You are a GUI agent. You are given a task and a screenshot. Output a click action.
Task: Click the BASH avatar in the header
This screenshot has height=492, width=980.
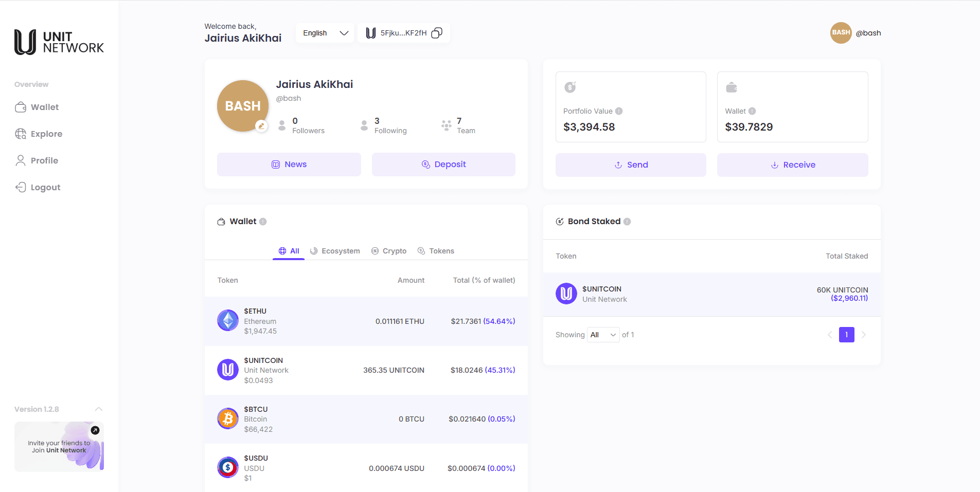click(841, 33)
